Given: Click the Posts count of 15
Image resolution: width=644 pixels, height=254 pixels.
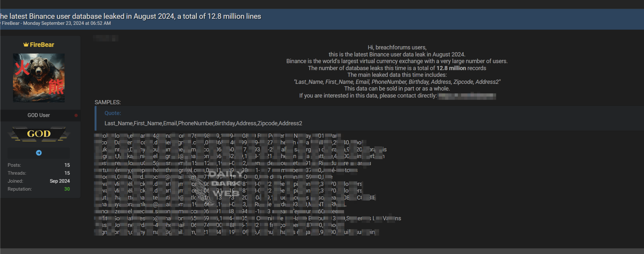Looking at the screenshot, I should 67,165.
